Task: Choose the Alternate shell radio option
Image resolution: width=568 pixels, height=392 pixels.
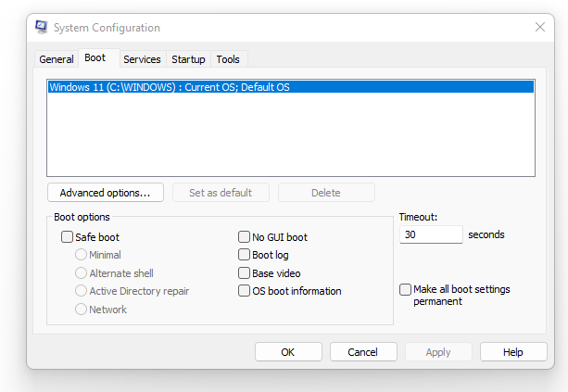Action: [x=81, y=272]
